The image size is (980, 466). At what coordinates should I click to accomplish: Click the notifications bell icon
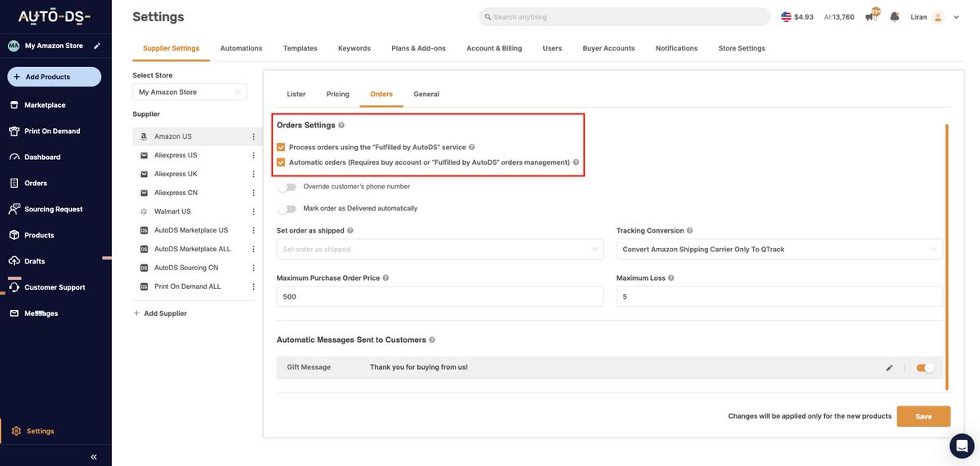[x=895, y=16]
